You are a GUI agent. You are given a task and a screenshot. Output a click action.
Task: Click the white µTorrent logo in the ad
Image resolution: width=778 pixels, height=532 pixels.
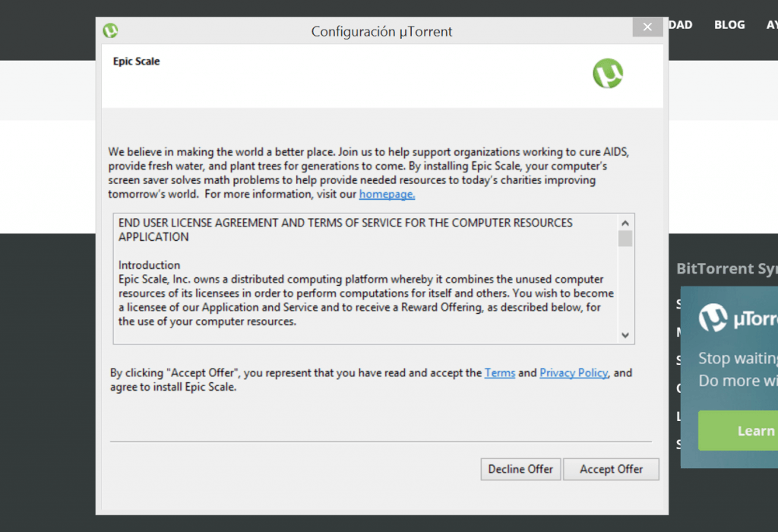click(713, 318)
